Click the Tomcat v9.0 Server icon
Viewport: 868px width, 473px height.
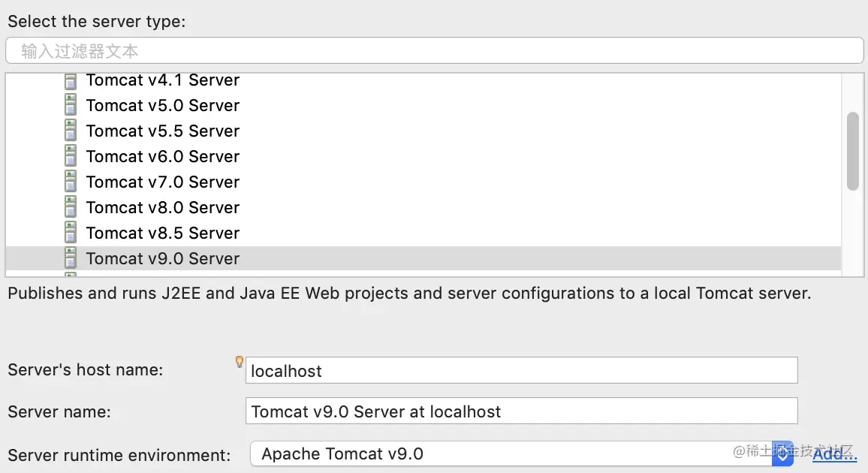coord(71,259)
